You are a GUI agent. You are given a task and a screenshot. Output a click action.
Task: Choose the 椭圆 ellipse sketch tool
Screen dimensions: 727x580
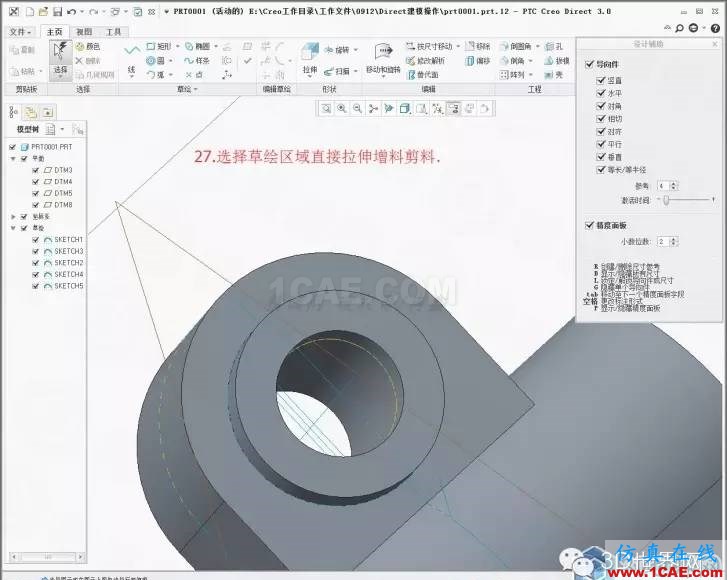(198, 46)
